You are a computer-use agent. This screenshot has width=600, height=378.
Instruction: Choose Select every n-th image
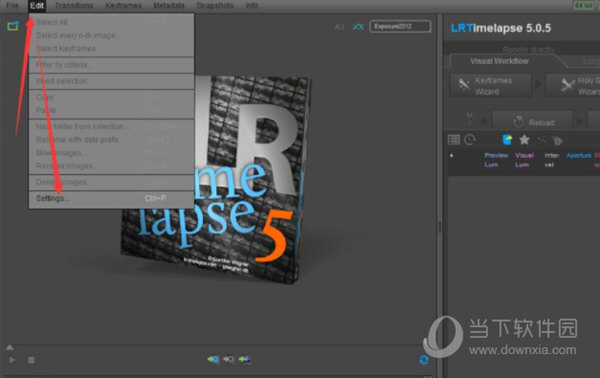(x=111, y=35)
